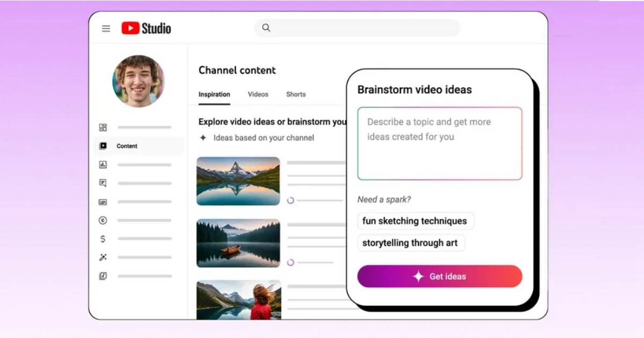
Task: Click the YouTube Studio logo
Action: click(146, 28)
